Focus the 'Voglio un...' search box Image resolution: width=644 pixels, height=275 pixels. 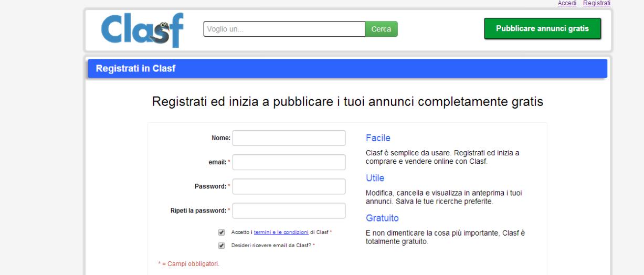pyautogui.click(x=284, y=29)
